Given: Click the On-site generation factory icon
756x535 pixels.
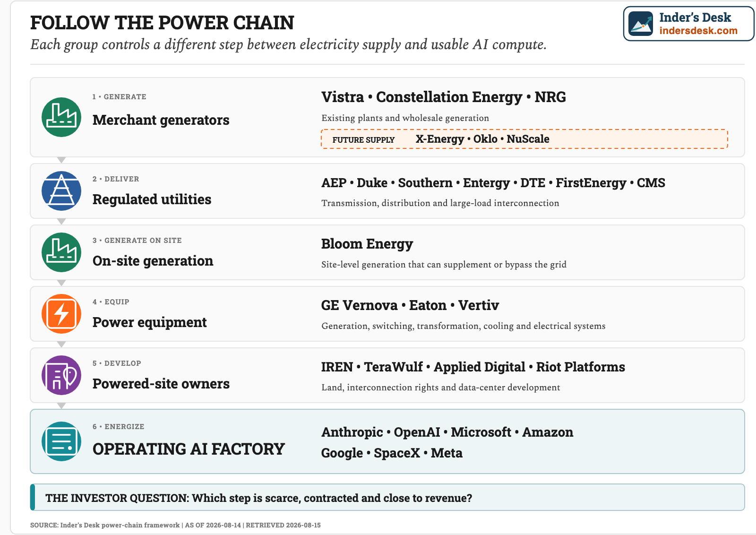Looking at the screenshot, I should pyautogui.click(x=61, y=252).
